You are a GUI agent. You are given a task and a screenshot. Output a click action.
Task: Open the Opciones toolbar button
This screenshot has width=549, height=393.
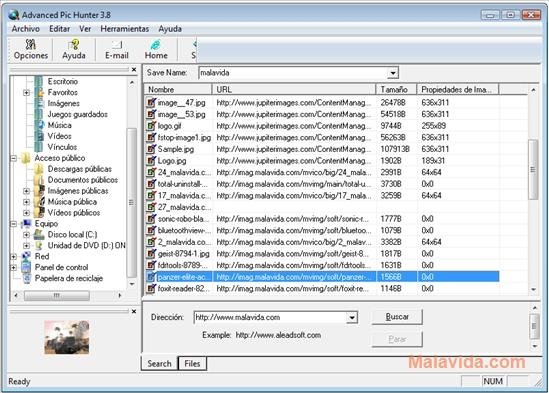coord(31,49)
